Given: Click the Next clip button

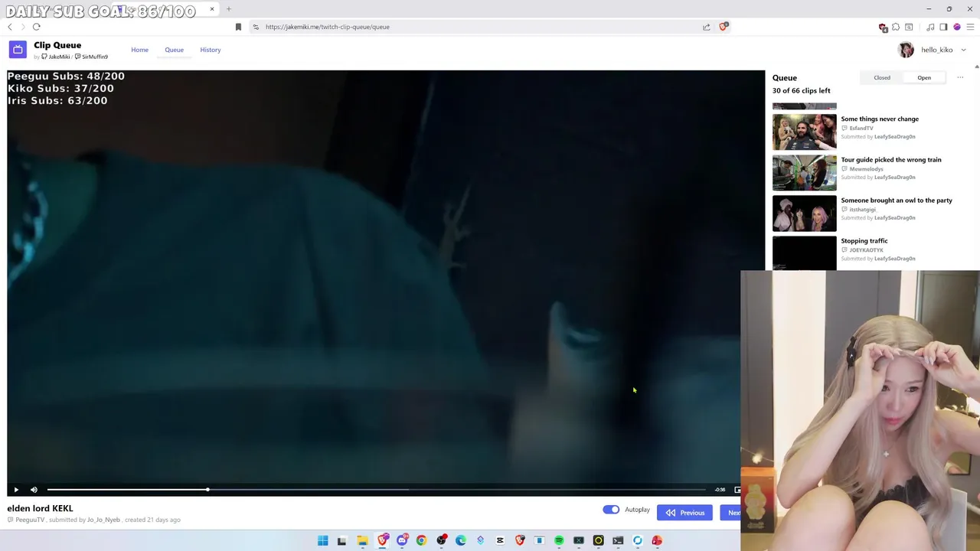Looking at the screenshot, I should [730, 513].
